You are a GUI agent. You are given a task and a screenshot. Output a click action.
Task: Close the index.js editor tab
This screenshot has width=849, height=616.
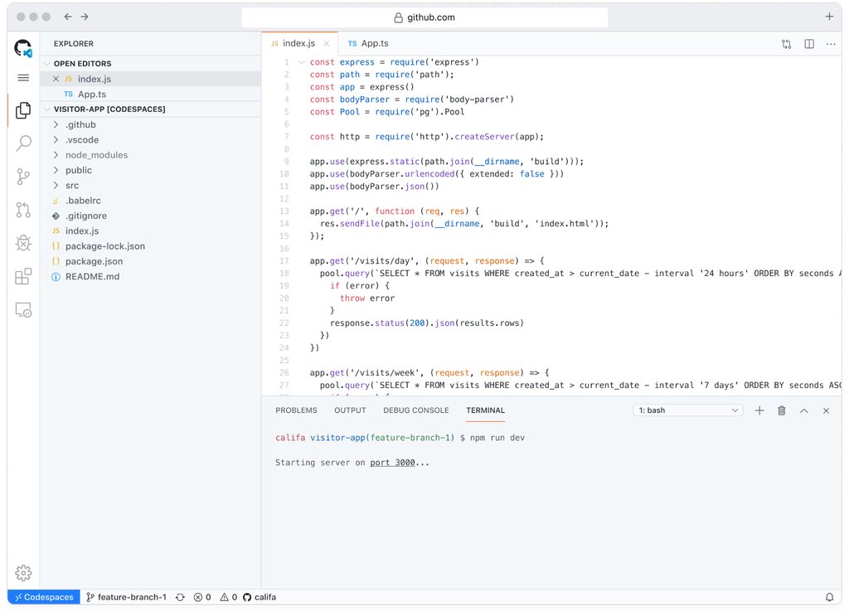click(327, 44)
